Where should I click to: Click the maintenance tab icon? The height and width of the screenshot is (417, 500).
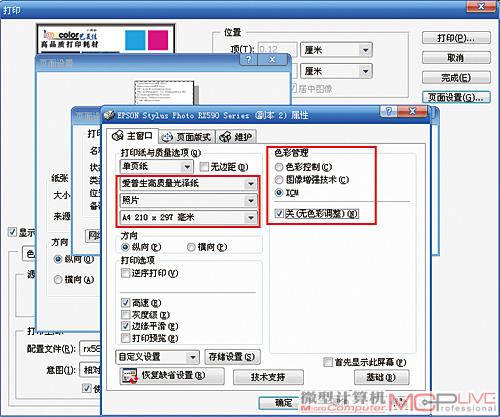coord(225,137)
